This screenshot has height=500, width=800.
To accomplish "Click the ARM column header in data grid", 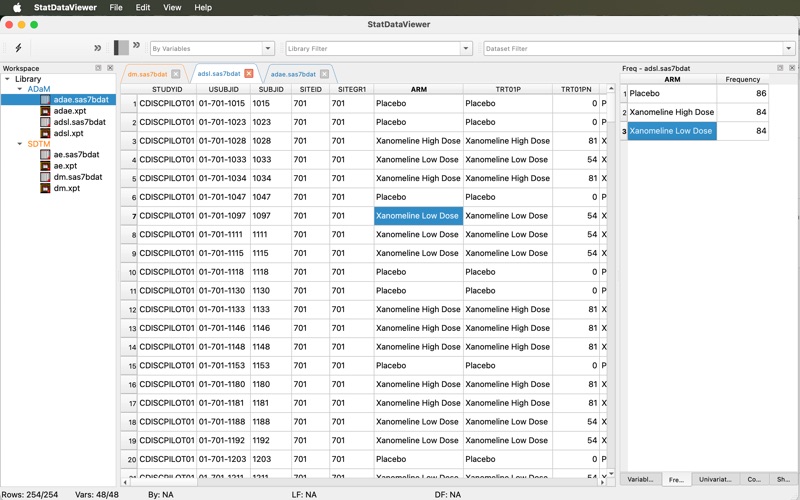I will pyautogui.click(x=418, y=89).
